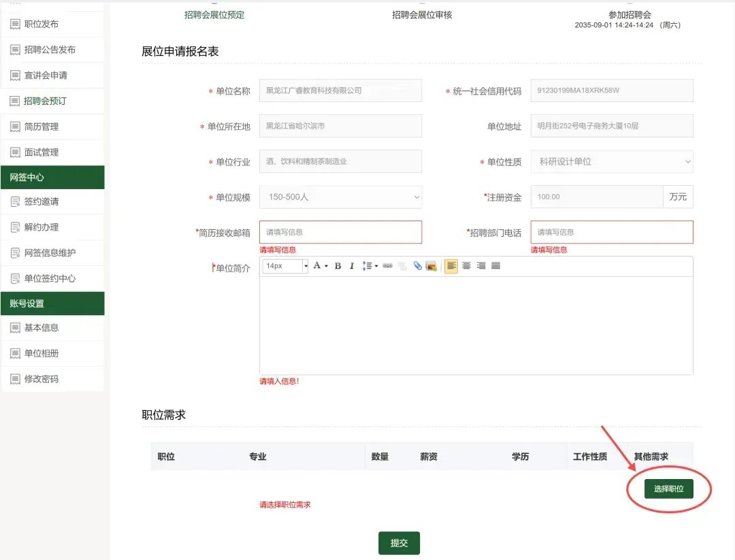Viewport: 735px width, 560px height.
Task: Open the 单位性质 dropdown
Action: (x=611, y=162)
